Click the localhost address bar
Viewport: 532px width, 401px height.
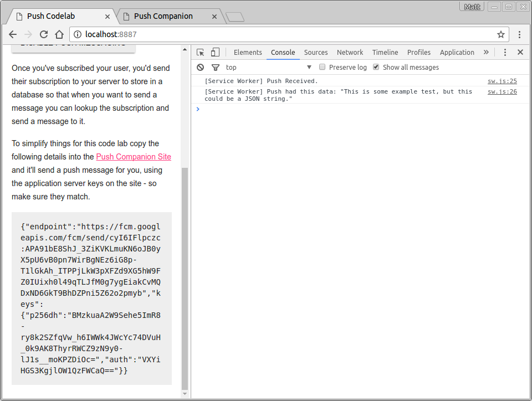(x=277, y=34)
